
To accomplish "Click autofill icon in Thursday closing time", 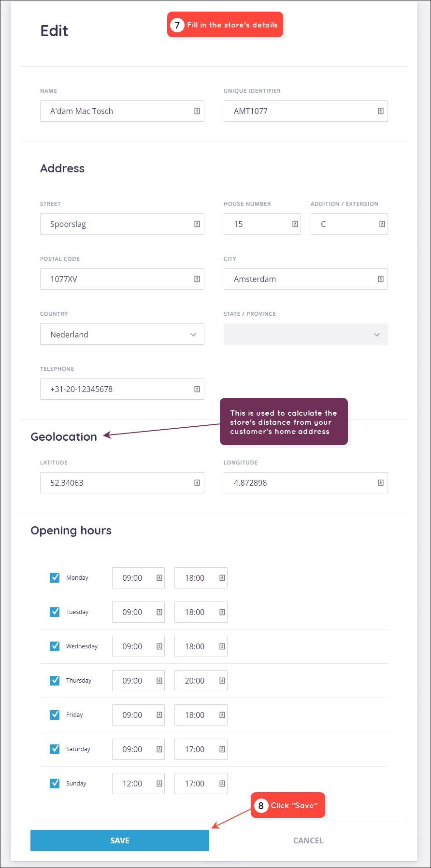I will [222, 681].
